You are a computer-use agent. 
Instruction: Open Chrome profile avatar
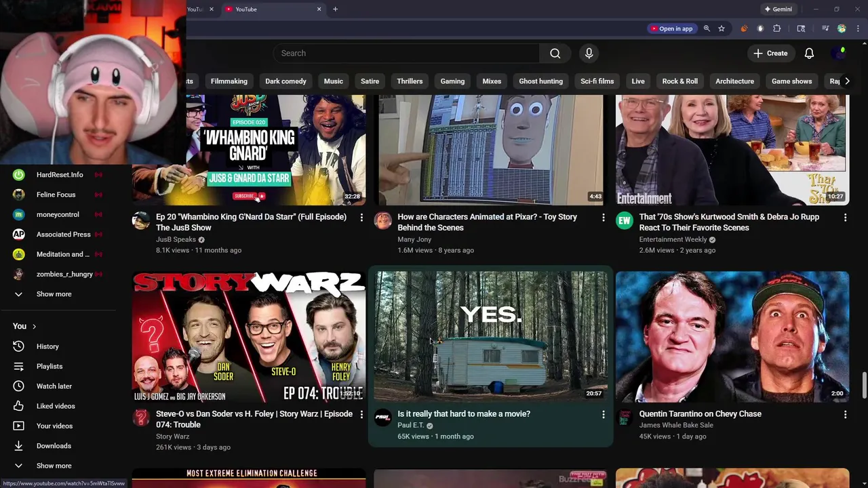coord(842,28)
